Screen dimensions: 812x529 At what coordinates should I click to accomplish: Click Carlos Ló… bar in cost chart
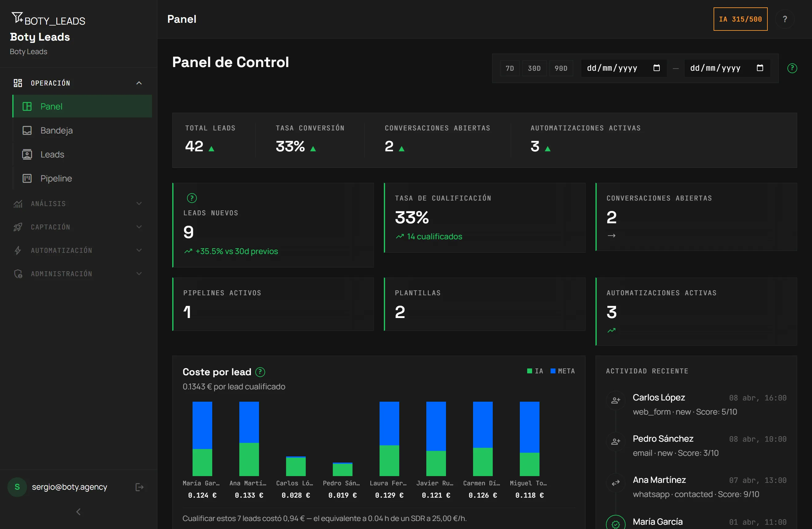[x=296, y=466]
